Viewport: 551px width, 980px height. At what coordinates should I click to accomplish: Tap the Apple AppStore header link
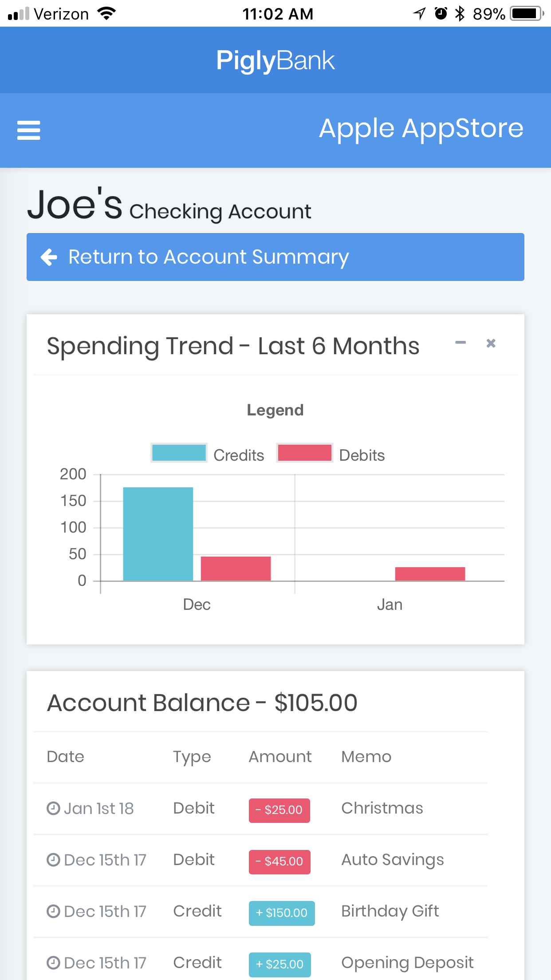click(421, 129)
